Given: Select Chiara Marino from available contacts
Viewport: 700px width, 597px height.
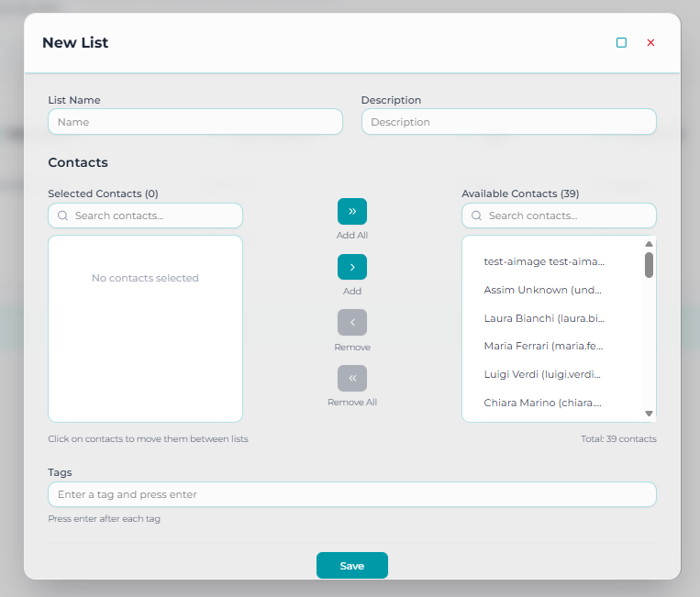Looking at the screenshot, I should click(544, 403).
